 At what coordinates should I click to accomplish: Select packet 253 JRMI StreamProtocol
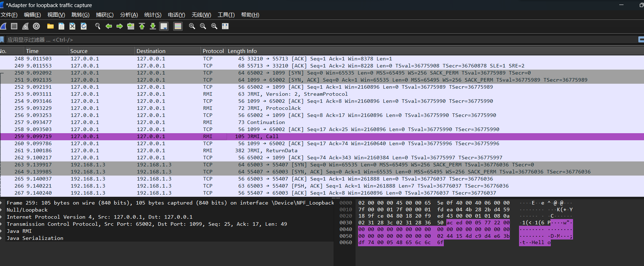coord(322,94)
